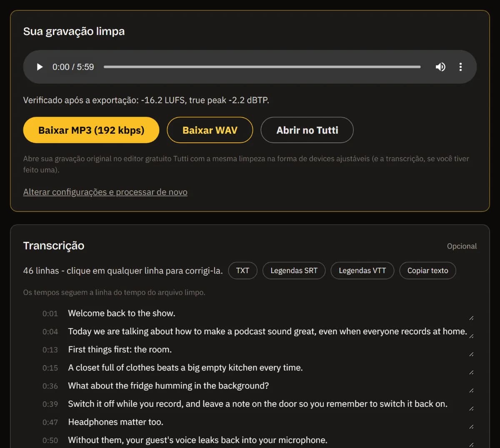Download the MP3 (192 kbps) file
This screenshot has height=448, width=500.
[91, 130]
